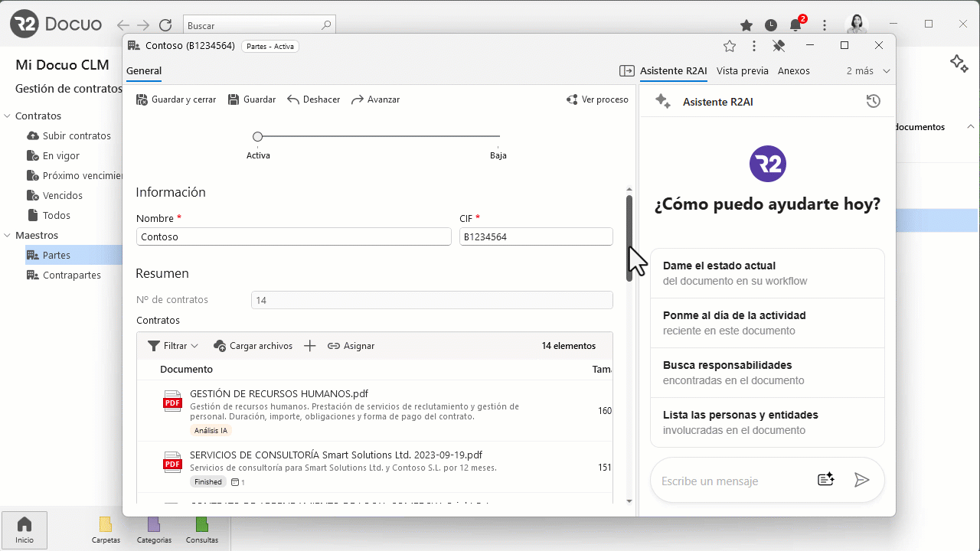This screenshot has width=980, height=551.
Task: Pin the Contoso window with the pin icon
Action: tap(779, 46)
